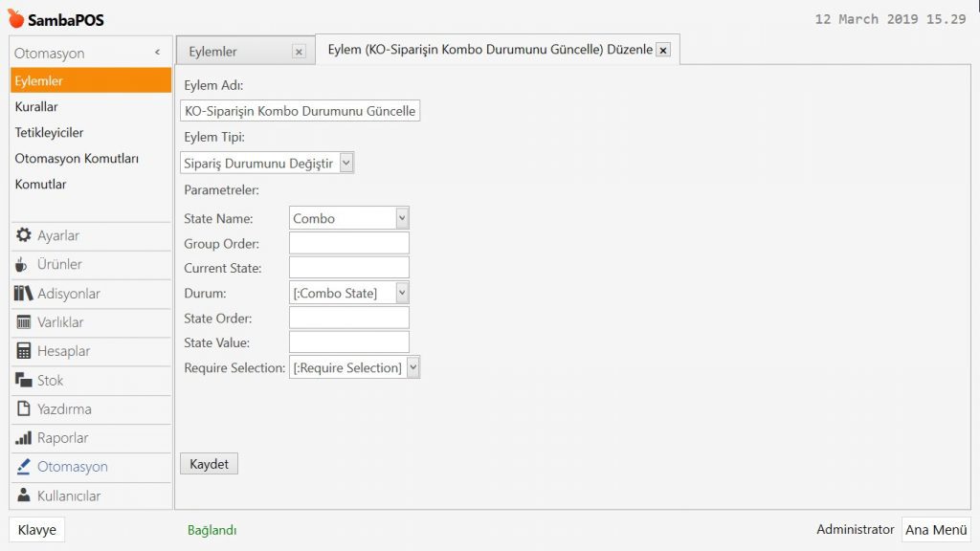Image resolution: width=980 pixels, height=551 pixels.
Task: Click the Yazdırma document icon
Action: [24, 409]
